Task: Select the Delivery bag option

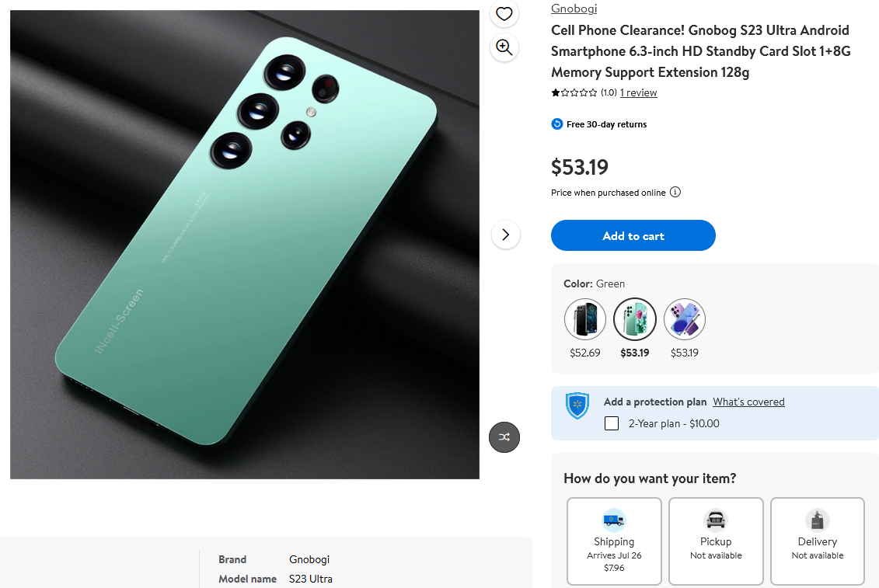Action: point(818,541)
